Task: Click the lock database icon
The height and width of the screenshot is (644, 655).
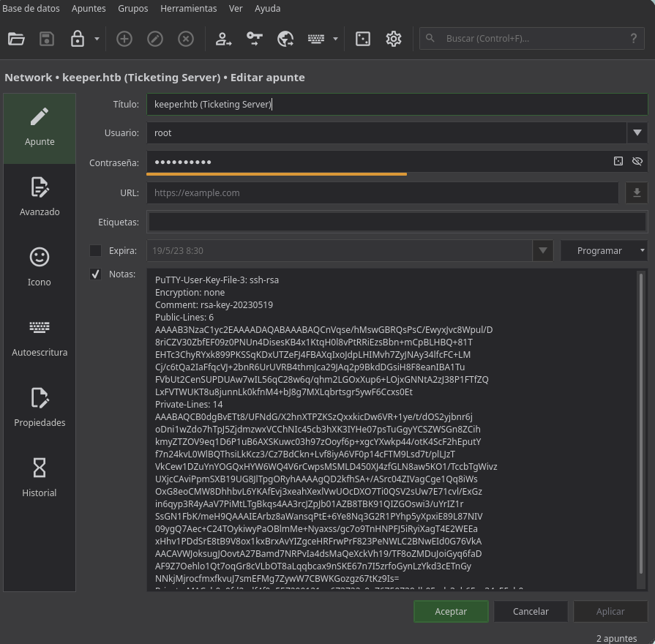Action: point(78,39)
